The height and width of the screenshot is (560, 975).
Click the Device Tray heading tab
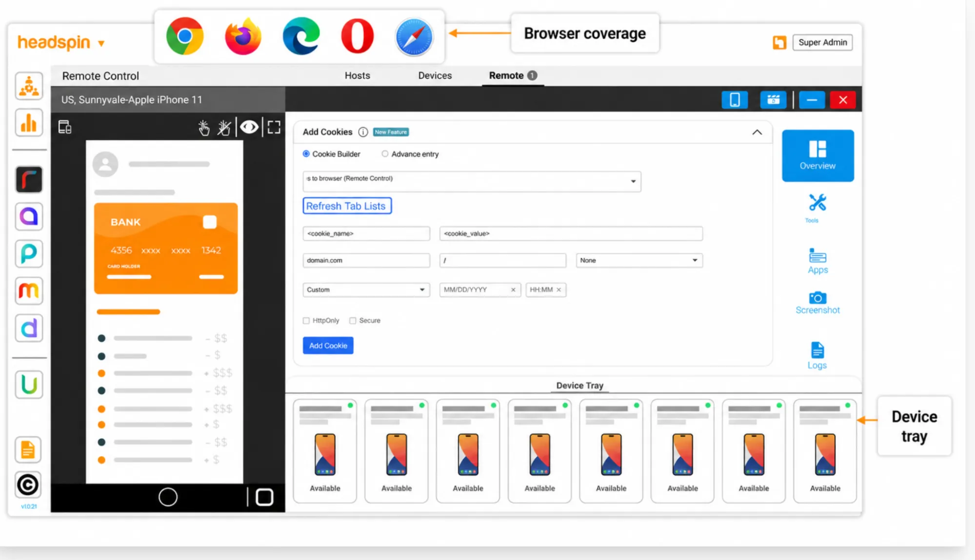pyautogui.click(x=580, y=386)
